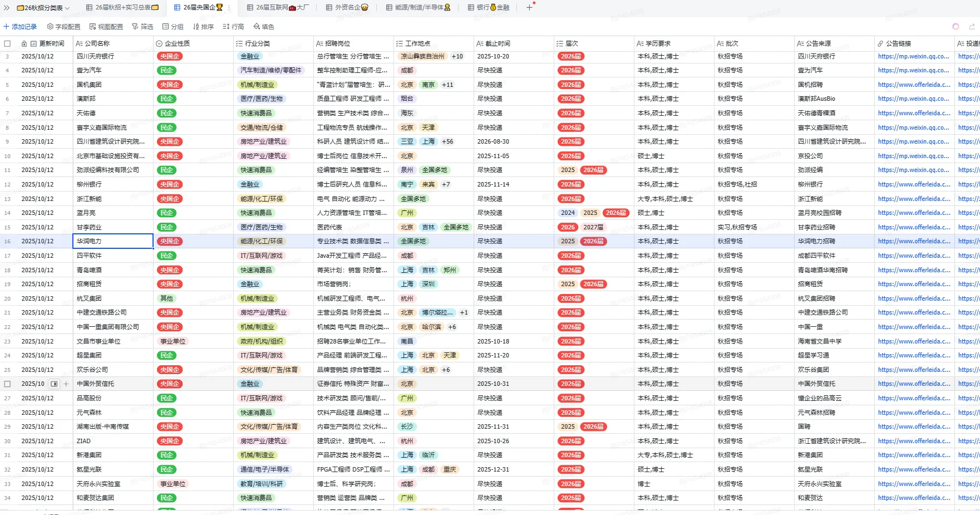Select the 26届央国企 tab

tap(199, 8)
